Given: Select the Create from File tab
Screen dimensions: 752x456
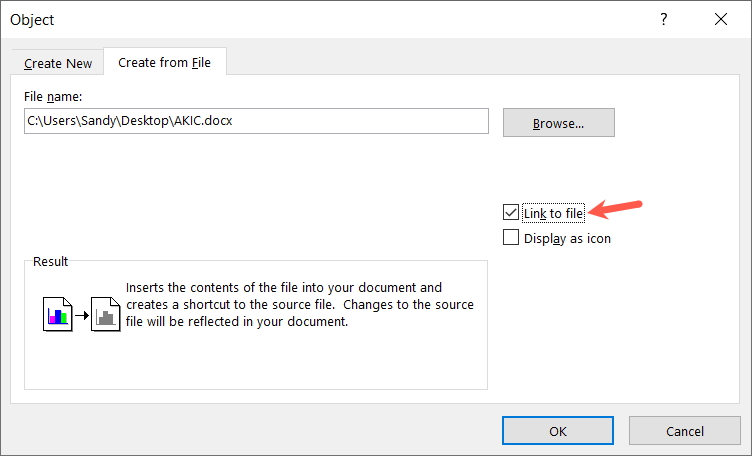Looking at the screenshot, I should [x=165, y=62].
